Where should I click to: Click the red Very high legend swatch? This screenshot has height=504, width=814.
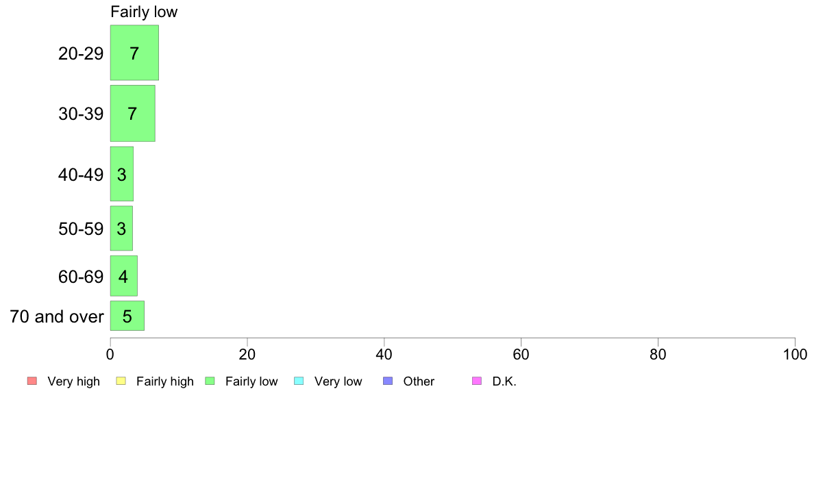pos(32,381)
